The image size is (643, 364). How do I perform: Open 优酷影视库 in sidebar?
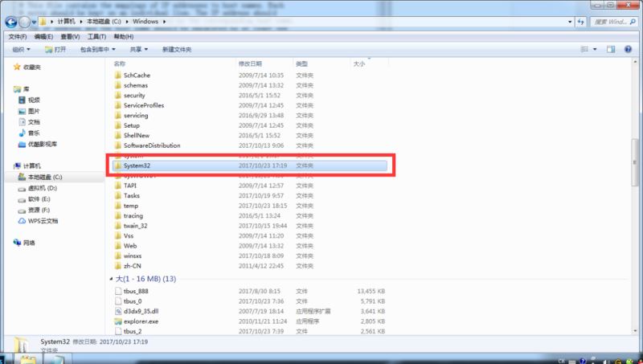(x=43, y=145)
